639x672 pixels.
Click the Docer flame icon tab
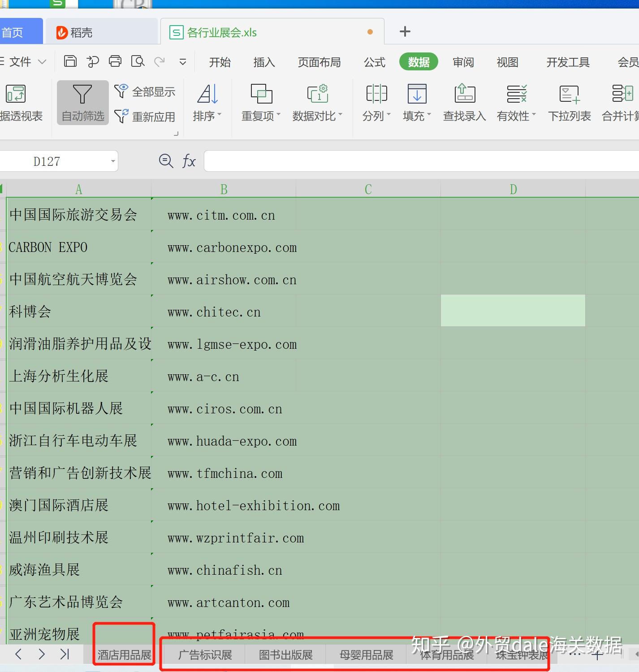click(62, 32)
